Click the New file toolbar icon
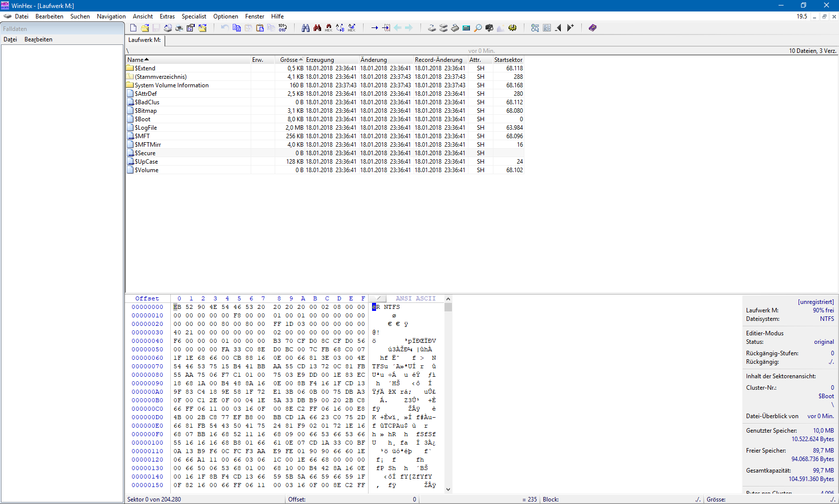Screen dimensions: 839x504 pos(133,28)
